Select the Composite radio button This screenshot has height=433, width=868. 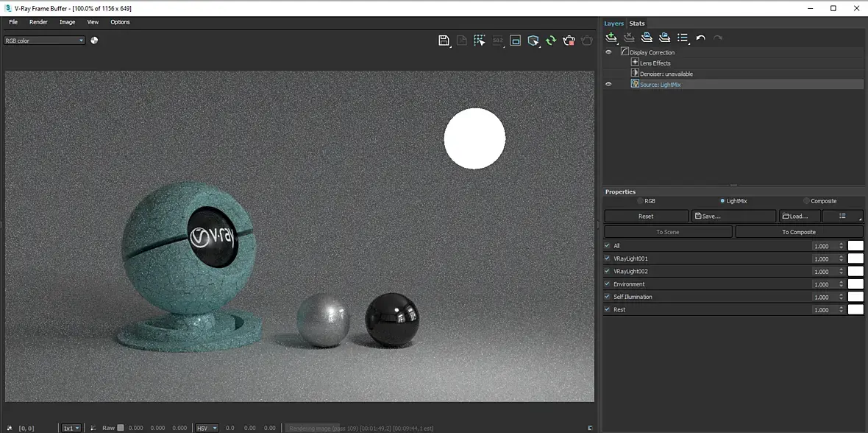[x=806, y=201]
